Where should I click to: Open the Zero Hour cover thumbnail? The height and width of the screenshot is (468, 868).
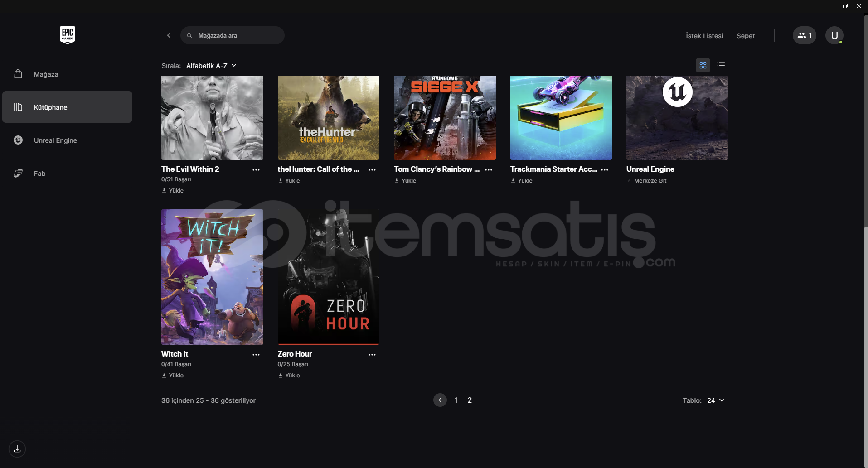pyautogui.click(x=329, y=277)
